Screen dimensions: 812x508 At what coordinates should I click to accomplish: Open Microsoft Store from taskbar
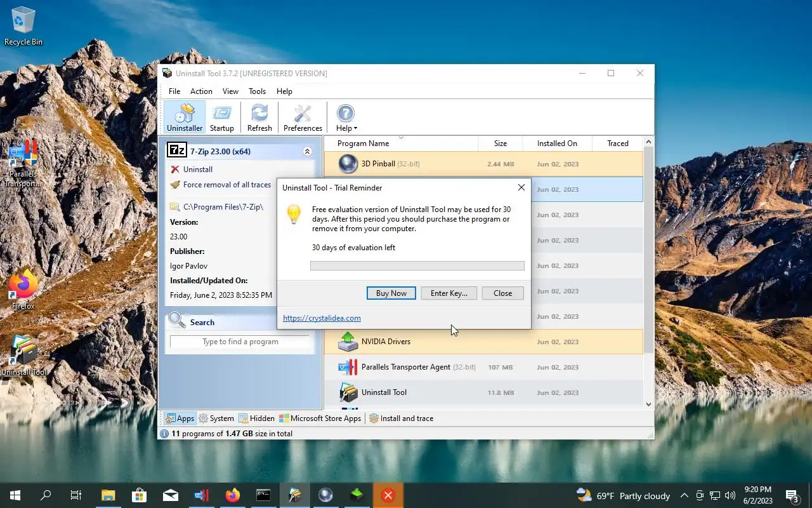139,495
